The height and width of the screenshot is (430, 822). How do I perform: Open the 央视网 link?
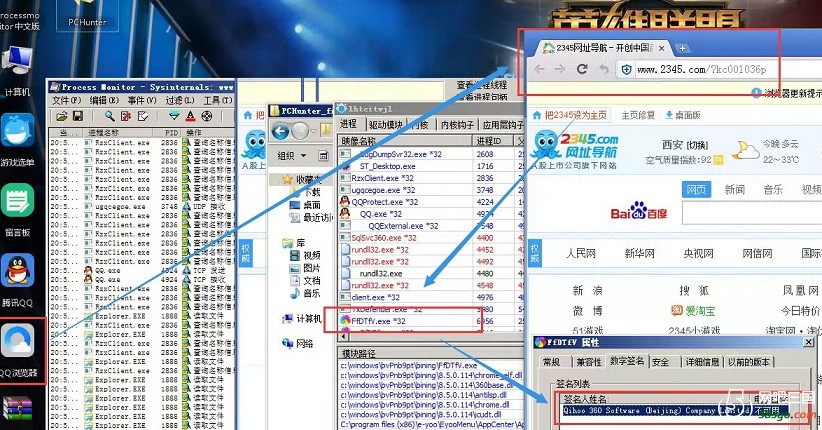[698, 253]
